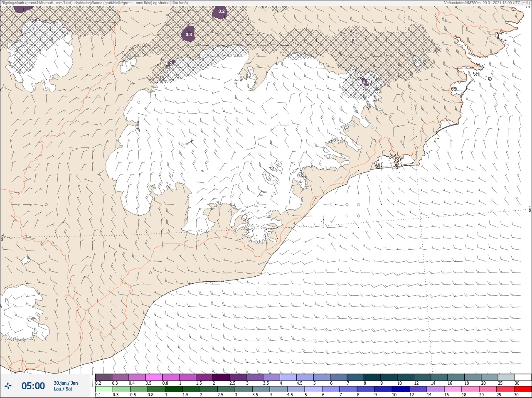This screenshot has height=398, width=532.
Task: Click the 0.2 precipitation contour label
Action: click(x=222, y=12)
